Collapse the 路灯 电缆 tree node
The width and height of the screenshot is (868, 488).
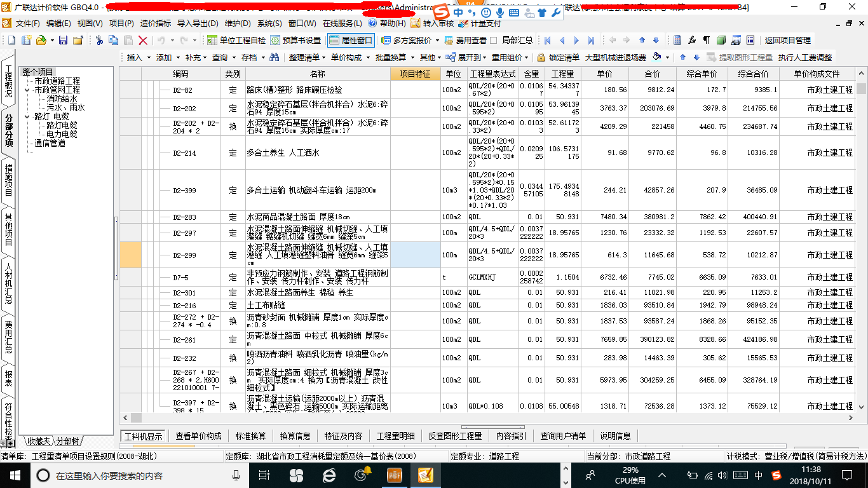[x=27, y=117]
